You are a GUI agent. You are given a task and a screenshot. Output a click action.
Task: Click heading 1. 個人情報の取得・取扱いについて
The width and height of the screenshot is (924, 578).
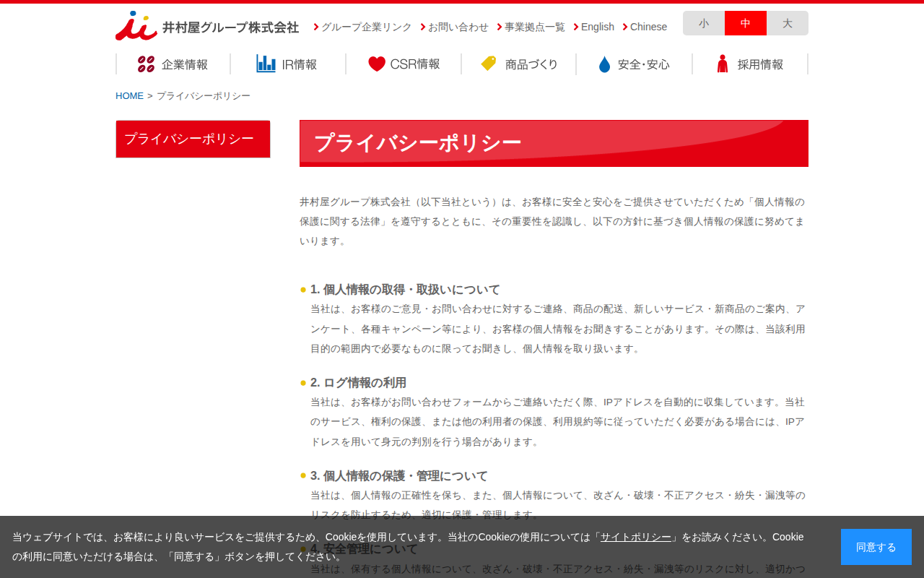(x=405, y=290)
